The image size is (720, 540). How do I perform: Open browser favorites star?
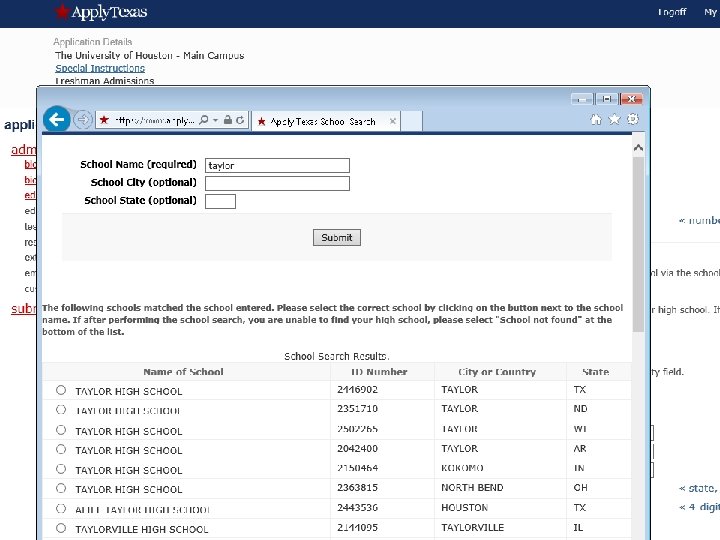tap(614, 119)
